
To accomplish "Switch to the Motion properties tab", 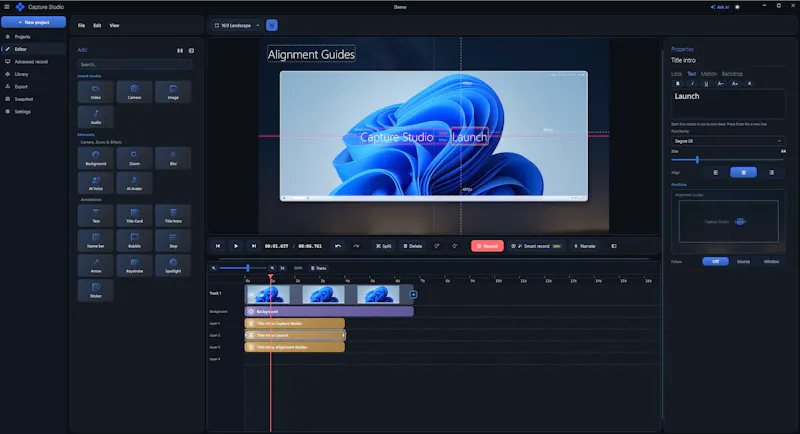I will click(x=709, y=74).
